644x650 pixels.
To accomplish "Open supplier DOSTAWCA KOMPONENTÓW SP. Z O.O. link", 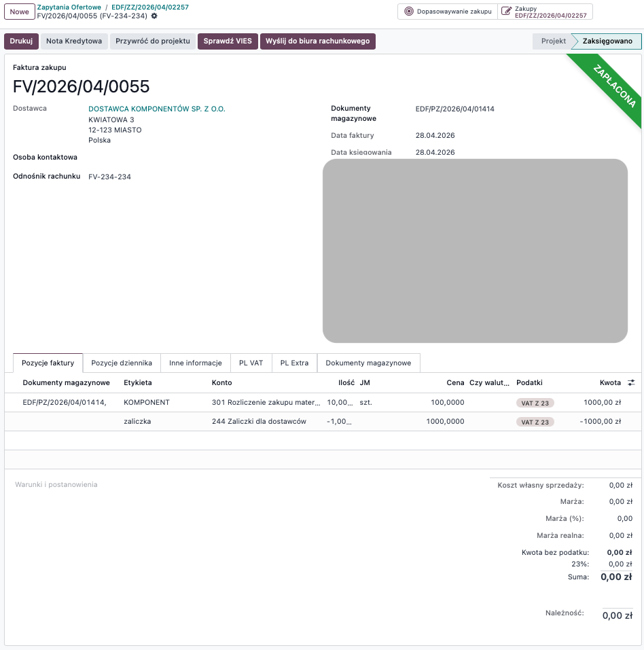I will (x=156, y=109).
